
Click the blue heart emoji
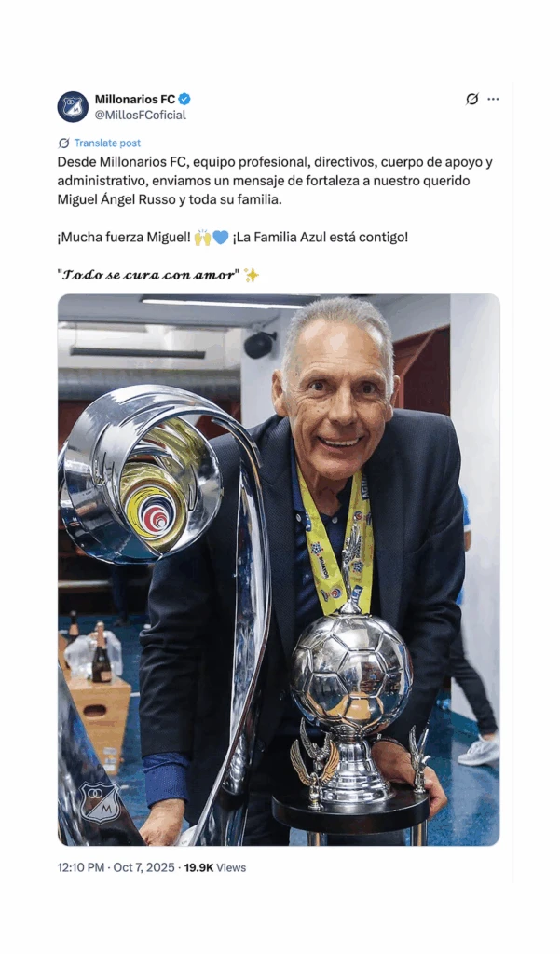(x=220, y=238)
